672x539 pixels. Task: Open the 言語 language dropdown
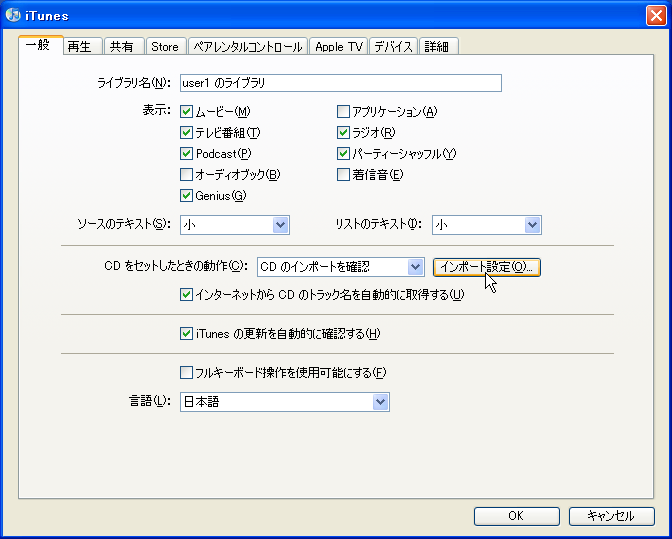click(285, 402)
